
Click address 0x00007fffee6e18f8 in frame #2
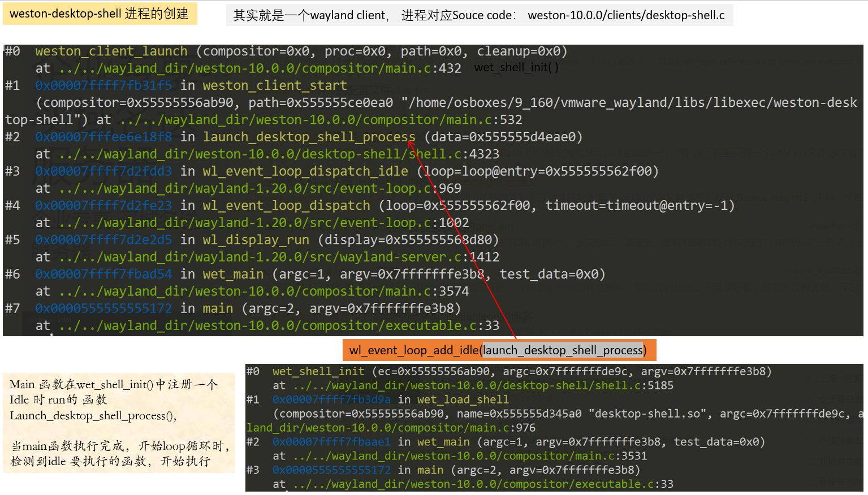(x=103, y=137)
